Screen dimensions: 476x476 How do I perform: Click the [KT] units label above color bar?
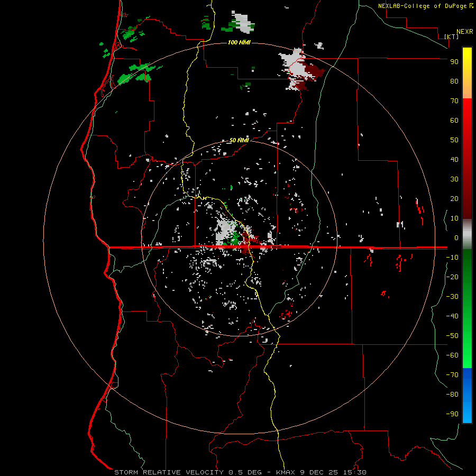tap(452, 36)
